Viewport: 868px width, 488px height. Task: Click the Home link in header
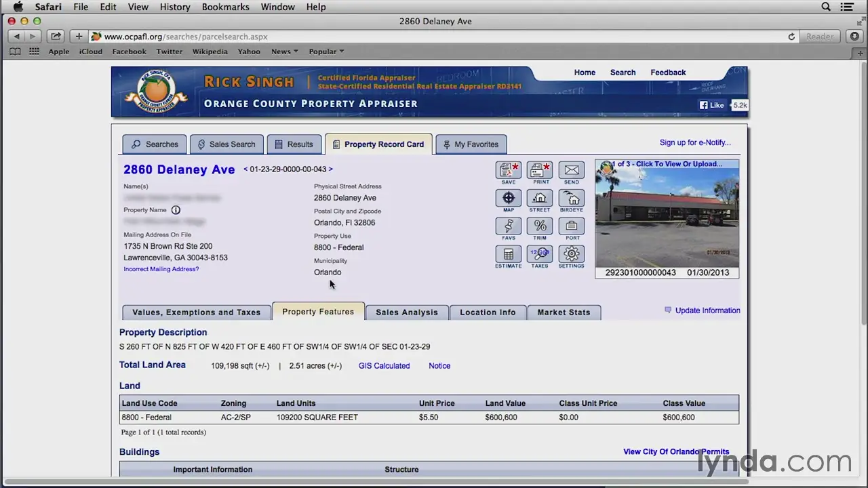[585, 73]
